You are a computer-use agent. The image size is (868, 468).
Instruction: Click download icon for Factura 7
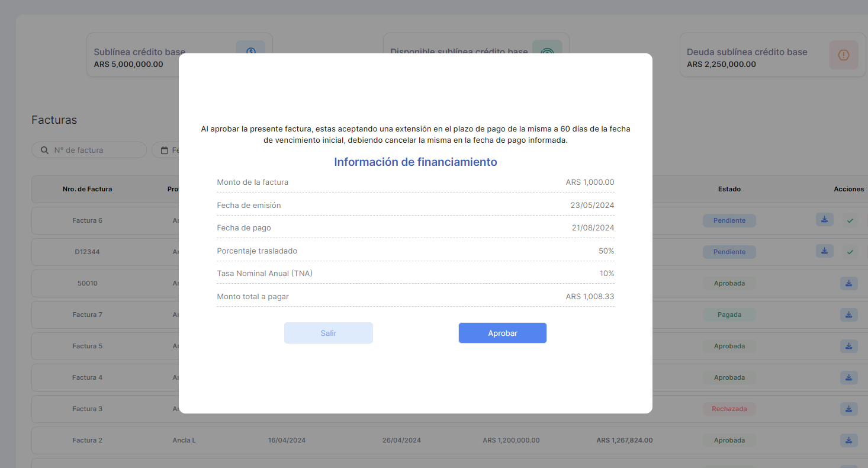click(x=848, y=315)
